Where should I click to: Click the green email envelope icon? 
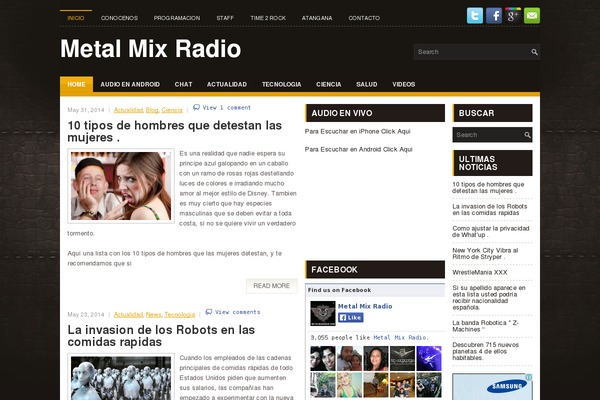click(x=532, y=16)
